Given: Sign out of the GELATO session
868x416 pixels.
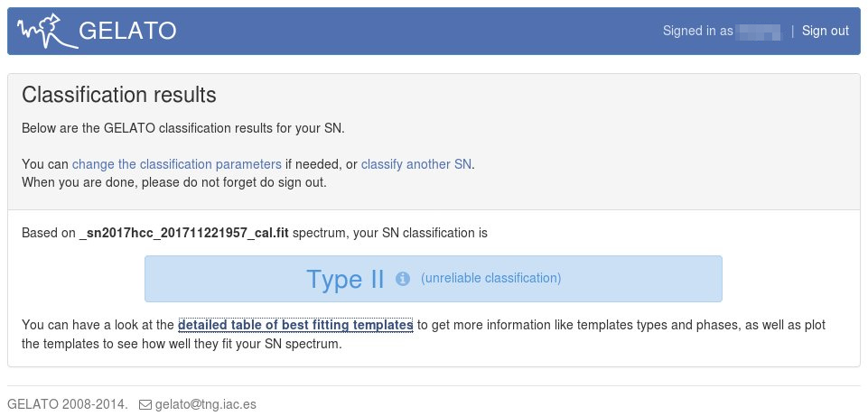Looking at the screenshot, I should [x=825, y=31].
